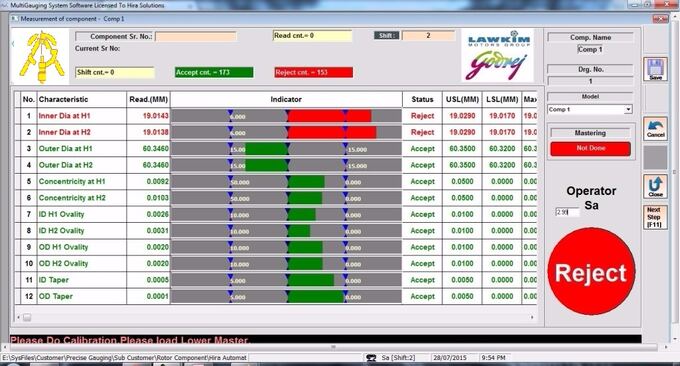
Task: Click the left chevron beside the logo
Action: [x=13, y=44]
